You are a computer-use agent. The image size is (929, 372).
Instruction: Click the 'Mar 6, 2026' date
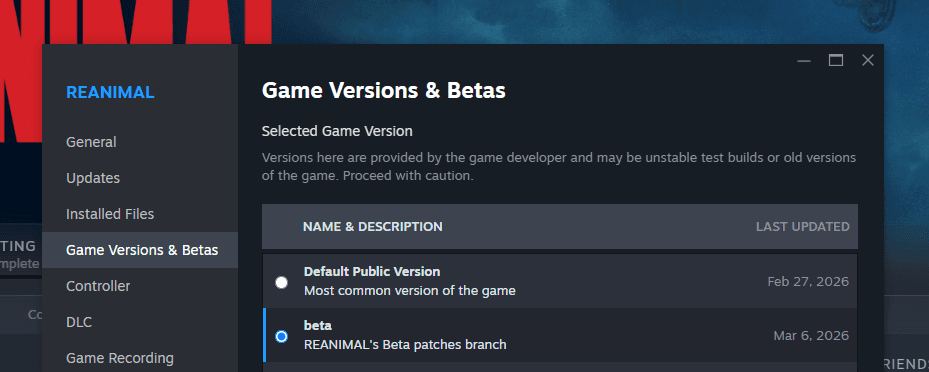click(x=811, y=335)
